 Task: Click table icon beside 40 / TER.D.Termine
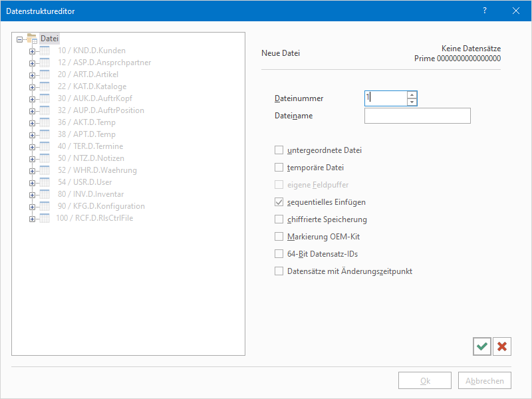[45, 146]
